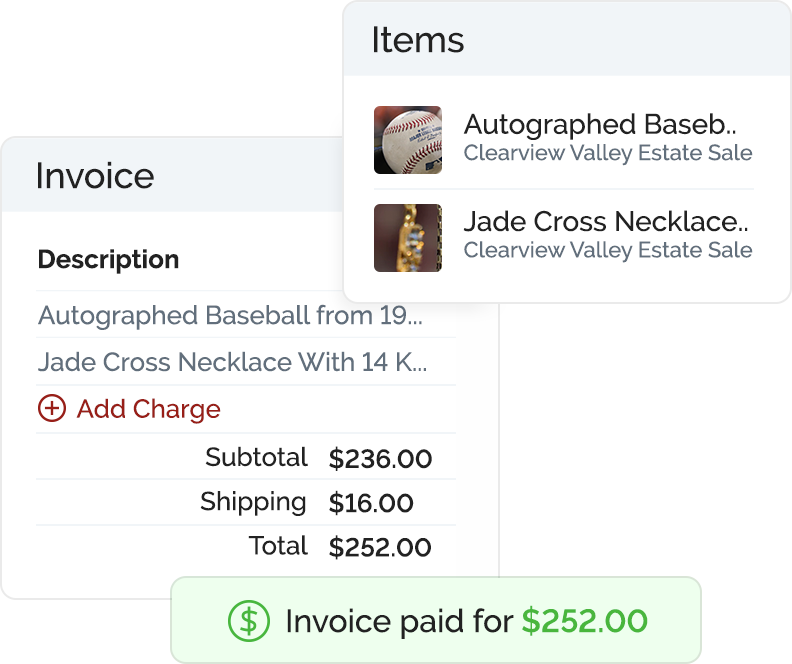
Task: Click Clearview Valley Estate Sale under the necklace
Action: (x=608, y=250)
